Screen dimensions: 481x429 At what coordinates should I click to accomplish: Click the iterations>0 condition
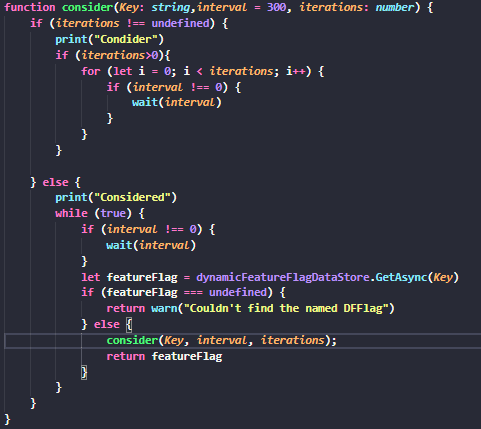pos(120,55)
